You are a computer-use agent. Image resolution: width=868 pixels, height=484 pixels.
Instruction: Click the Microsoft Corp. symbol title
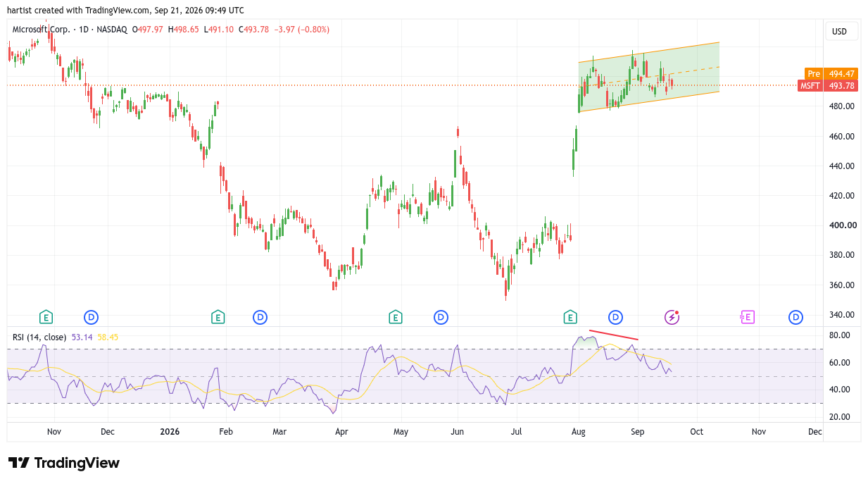tap(42, 30)
